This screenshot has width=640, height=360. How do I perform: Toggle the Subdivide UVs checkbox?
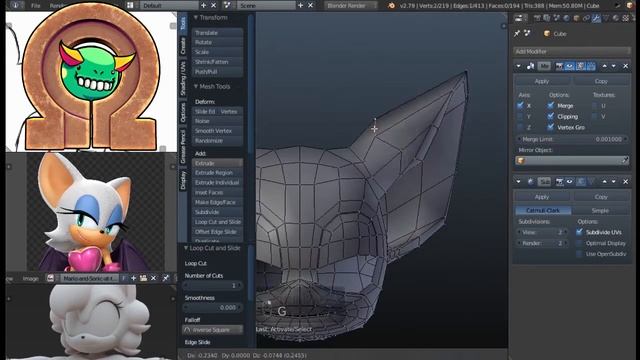[579, 232]
